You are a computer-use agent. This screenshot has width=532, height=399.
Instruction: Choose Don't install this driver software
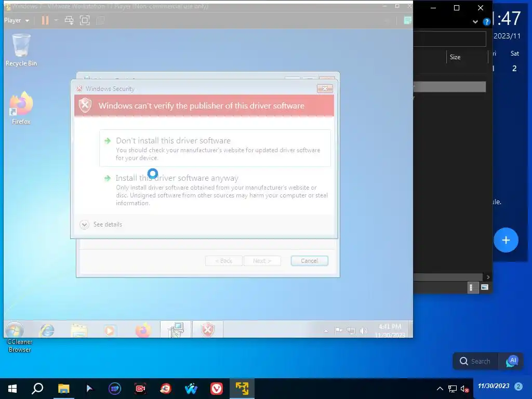tap(215, 148)
